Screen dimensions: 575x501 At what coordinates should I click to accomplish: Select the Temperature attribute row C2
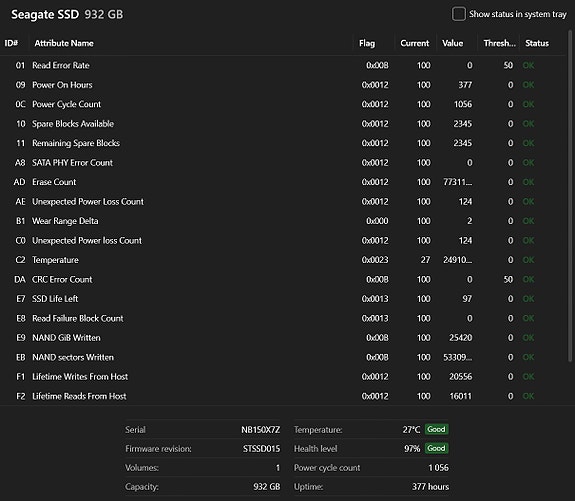click(282, 260)
